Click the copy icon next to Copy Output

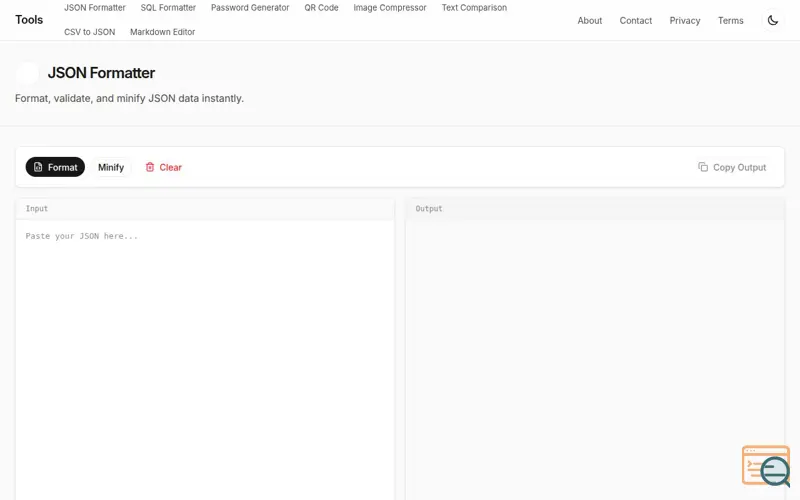[703, 167]
